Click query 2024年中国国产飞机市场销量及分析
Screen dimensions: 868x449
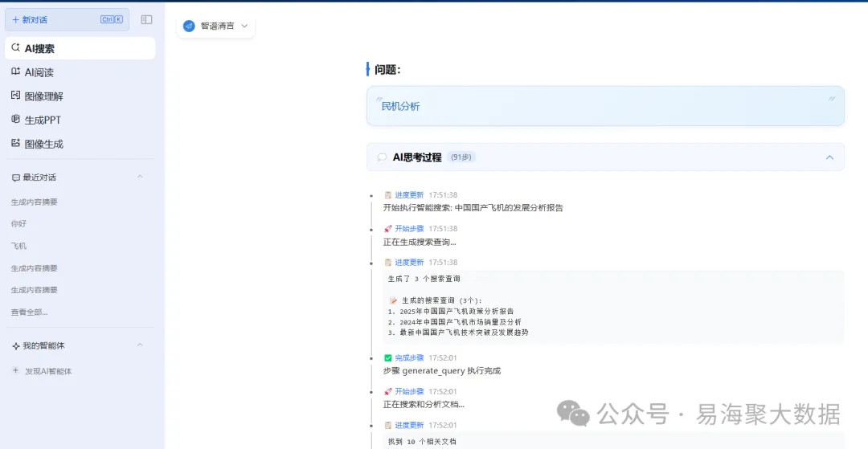click(460, 322)
